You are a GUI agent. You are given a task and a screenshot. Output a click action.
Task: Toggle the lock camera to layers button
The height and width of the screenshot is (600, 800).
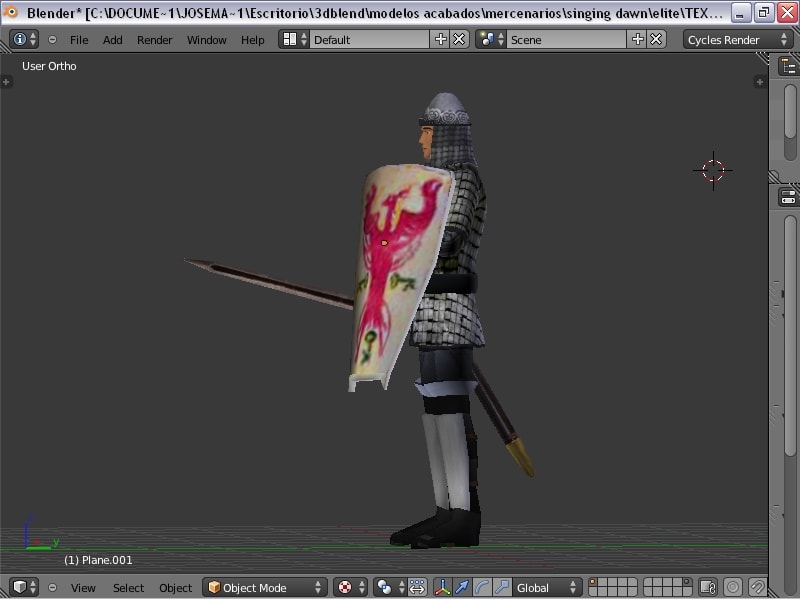point(708,587)
